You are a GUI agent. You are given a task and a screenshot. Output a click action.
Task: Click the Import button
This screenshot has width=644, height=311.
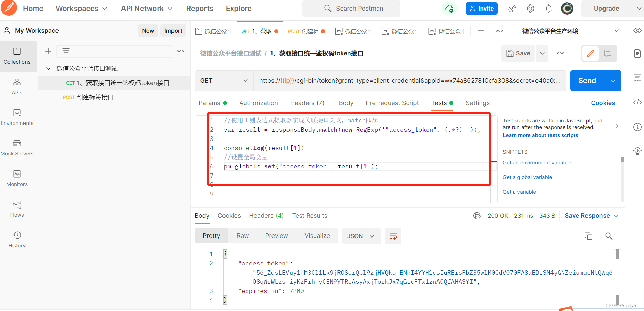(x=173, y=31)
